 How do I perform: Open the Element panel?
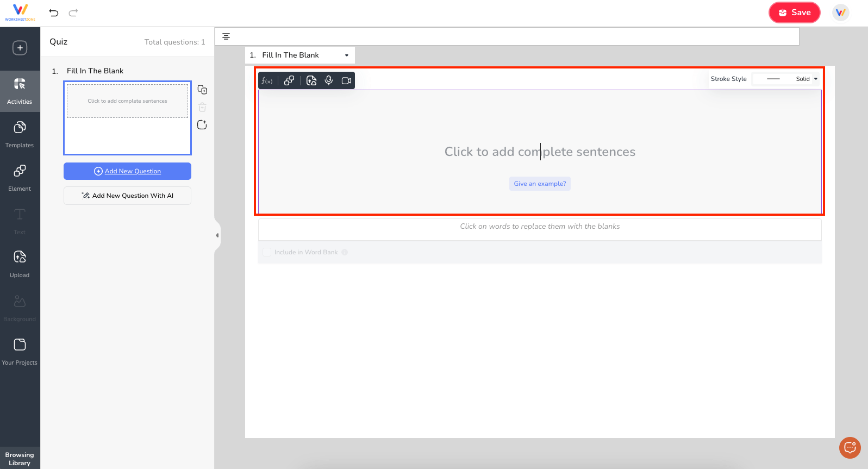20,178
